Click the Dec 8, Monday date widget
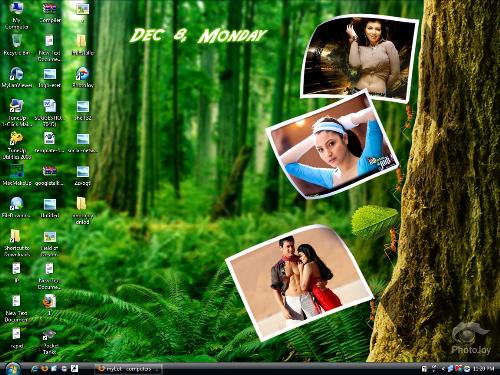This screenshot has width=500, height=375. 198,36
